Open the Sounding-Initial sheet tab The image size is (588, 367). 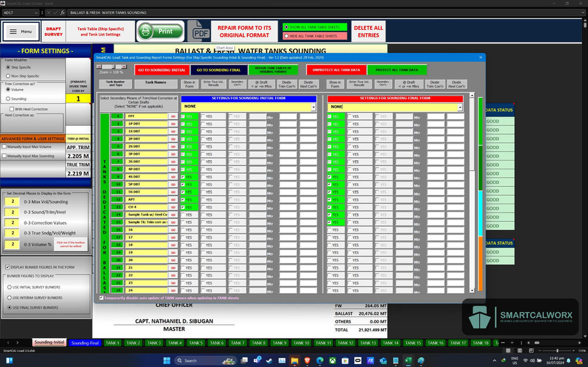pyautogui.click(x=49, y=343)
